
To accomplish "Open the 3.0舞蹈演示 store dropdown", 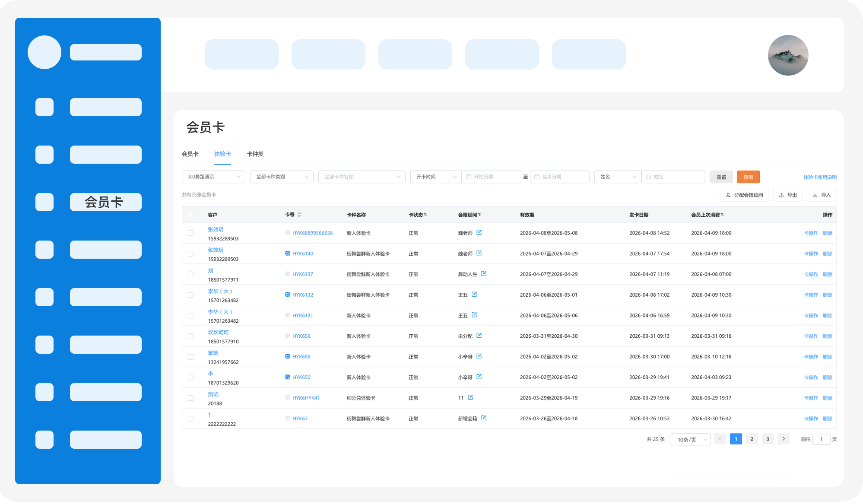I will (213, 177).
